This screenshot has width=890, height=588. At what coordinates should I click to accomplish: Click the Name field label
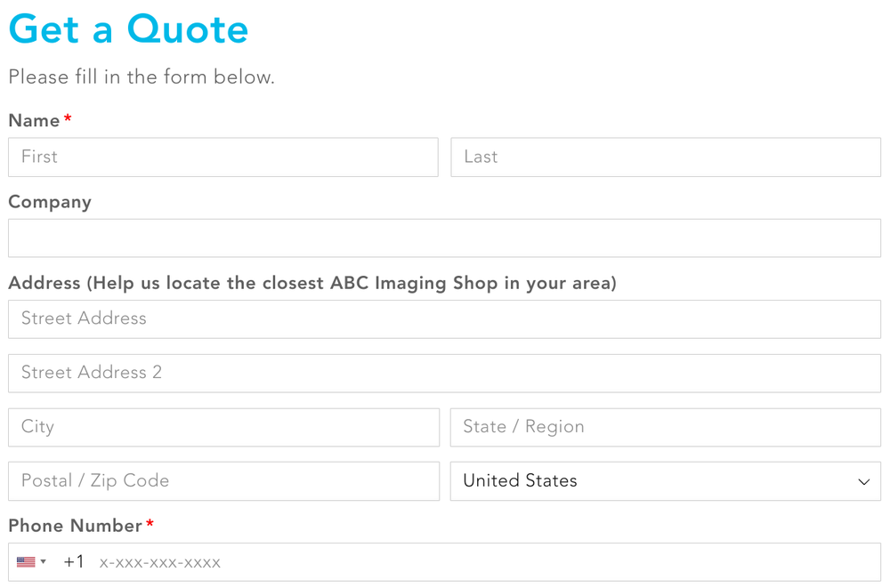pyautogui.click(x=35, y=121)
